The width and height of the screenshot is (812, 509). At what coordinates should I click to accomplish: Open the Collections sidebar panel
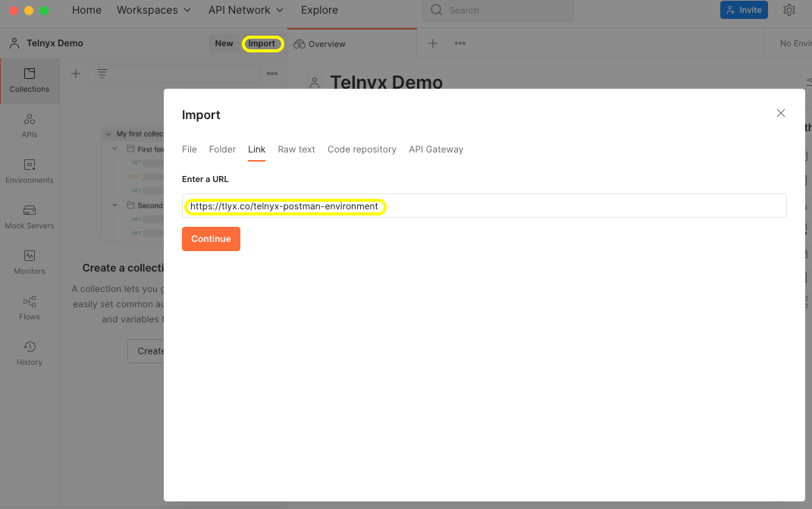pyautogui.click(x=29, y=80)
